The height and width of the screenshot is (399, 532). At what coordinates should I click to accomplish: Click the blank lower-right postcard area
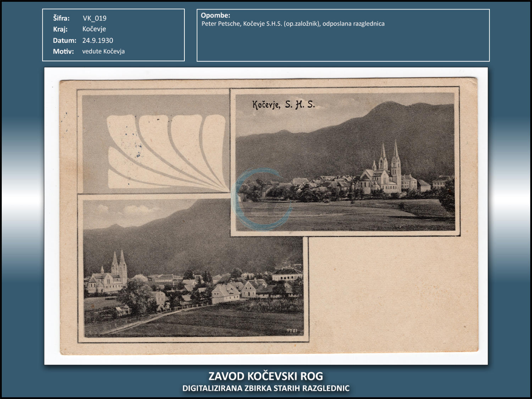coord(390,294)
